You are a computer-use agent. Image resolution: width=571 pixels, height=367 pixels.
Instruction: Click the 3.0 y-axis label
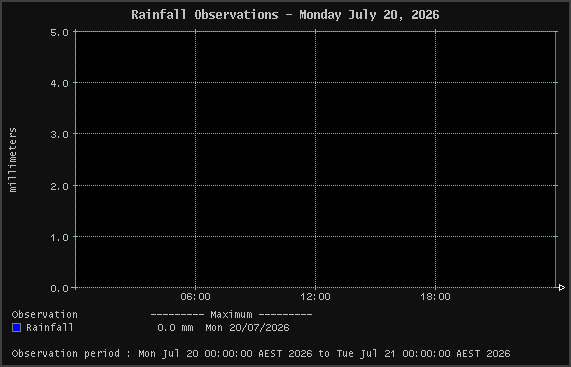(x=59, y=135)
